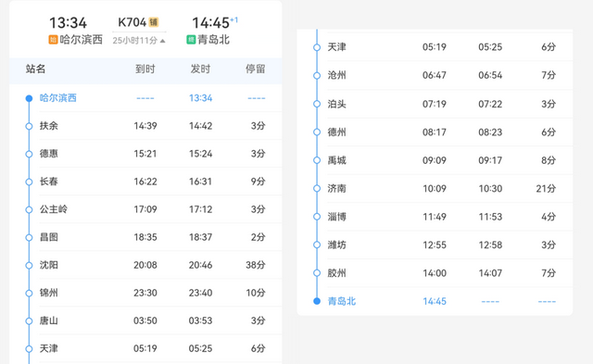
Task: Click the orange 始 origin icon beside 哈尔滨西
Action: (x=53, y=40)
